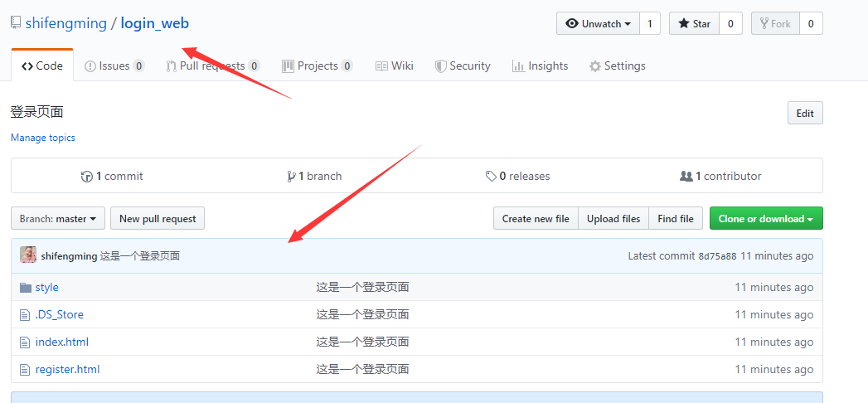Click the commit history clock icon
The width and height of the screenshot is (868, 403).
(86, 177)
